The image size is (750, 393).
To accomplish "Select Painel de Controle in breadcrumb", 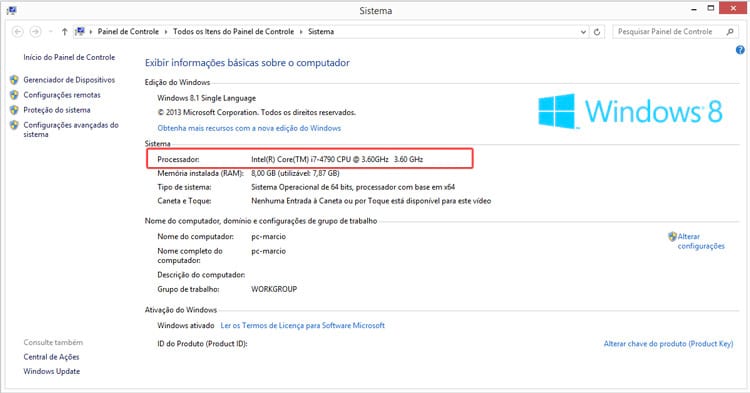I will click(128, 32).
